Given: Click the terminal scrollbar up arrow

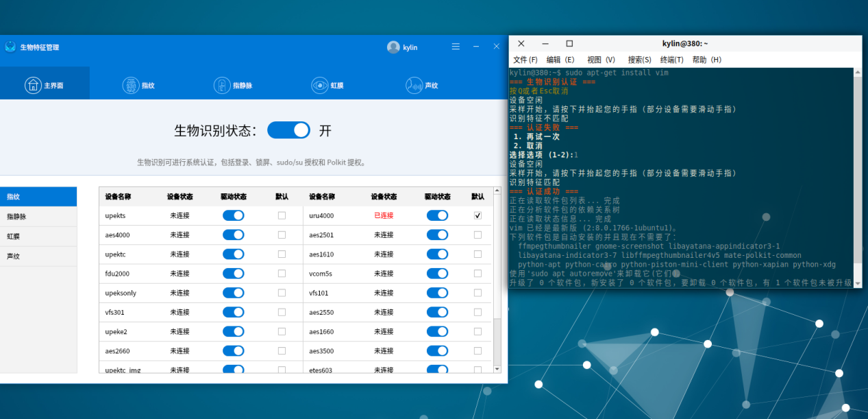Looking at the screenshot, I should (x=857, y=72).
